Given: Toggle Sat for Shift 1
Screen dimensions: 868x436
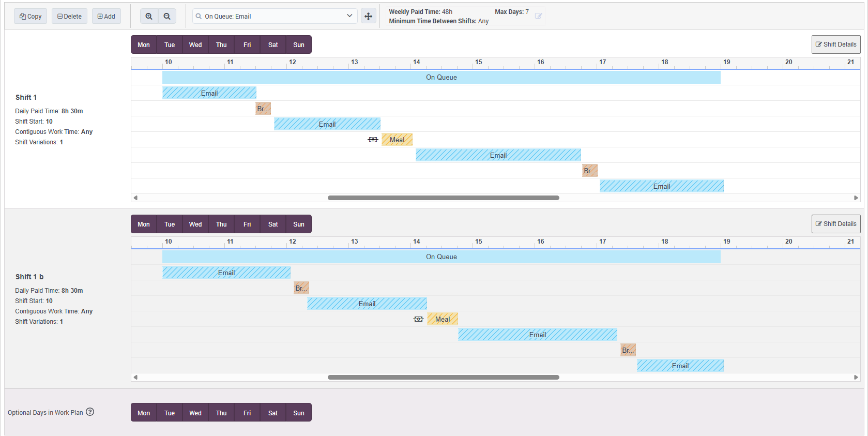Looking at the screenshot, I should pos(273,44).
